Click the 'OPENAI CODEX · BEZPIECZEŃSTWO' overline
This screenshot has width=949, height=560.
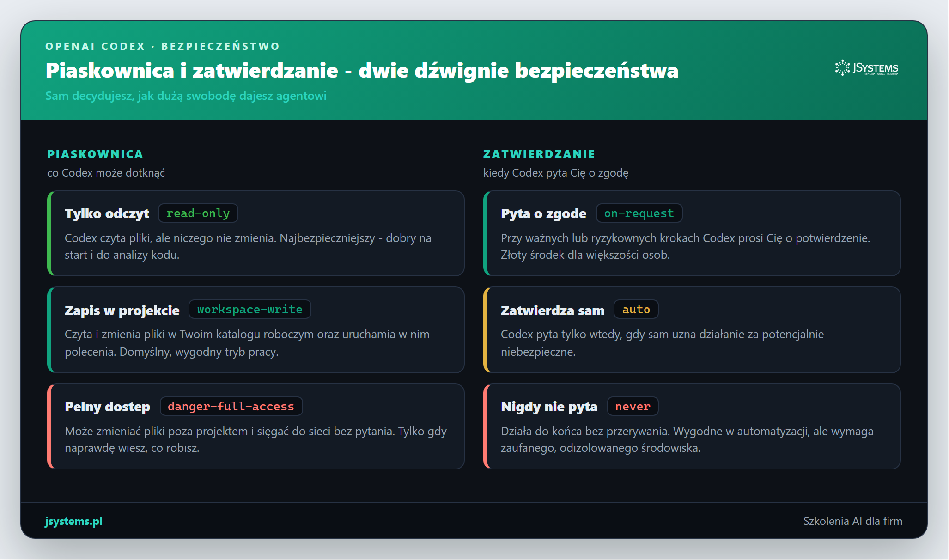[x=163, y=46]
